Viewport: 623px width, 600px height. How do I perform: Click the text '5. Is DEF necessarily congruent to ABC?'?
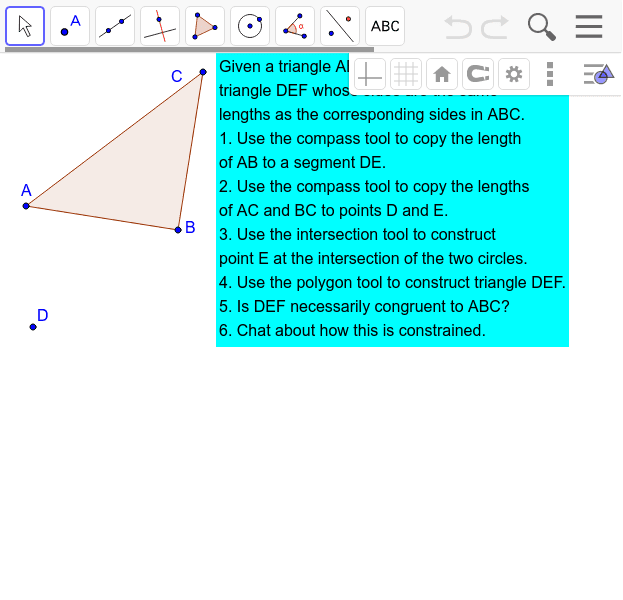click(x=364, y=306)
